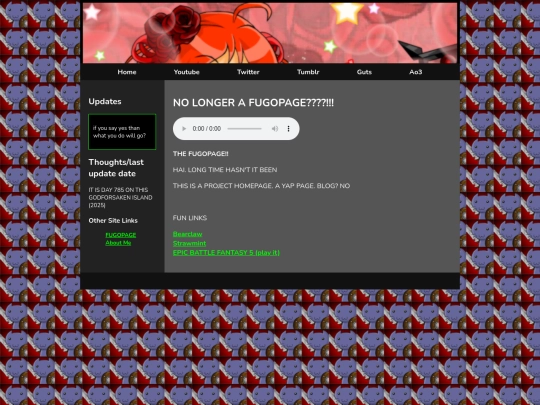
Task: Click the audio time display 0:00 / 0:00
Action: tap(207, 129)
